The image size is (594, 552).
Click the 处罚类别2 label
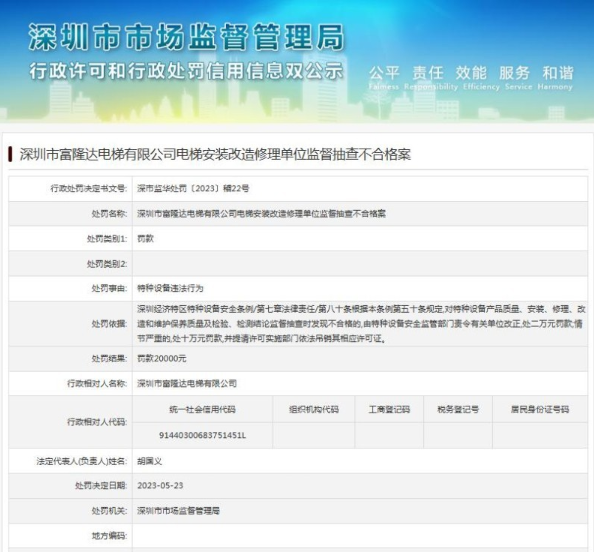pos(107,264)
